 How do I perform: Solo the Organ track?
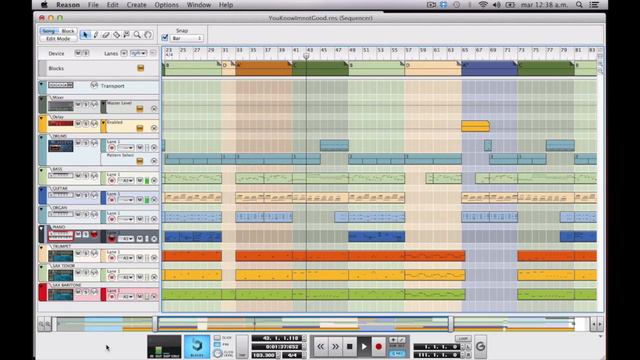(x=86, y=214)
